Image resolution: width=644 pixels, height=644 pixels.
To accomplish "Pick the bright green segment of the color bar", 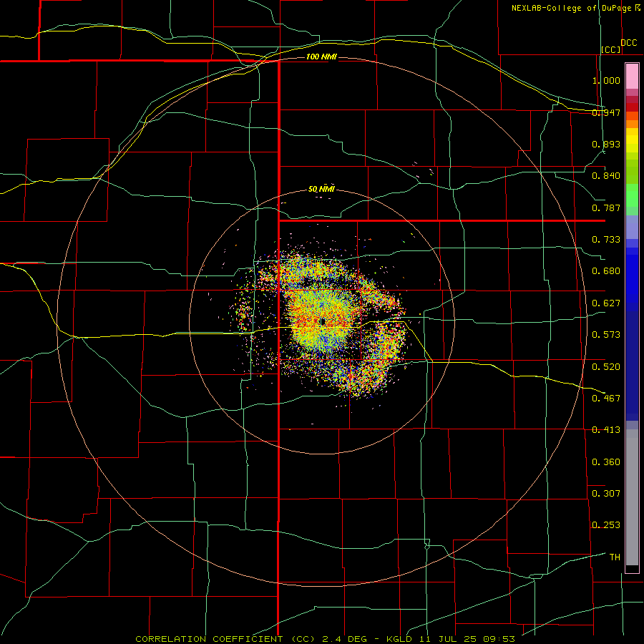I will pos(632,195).
